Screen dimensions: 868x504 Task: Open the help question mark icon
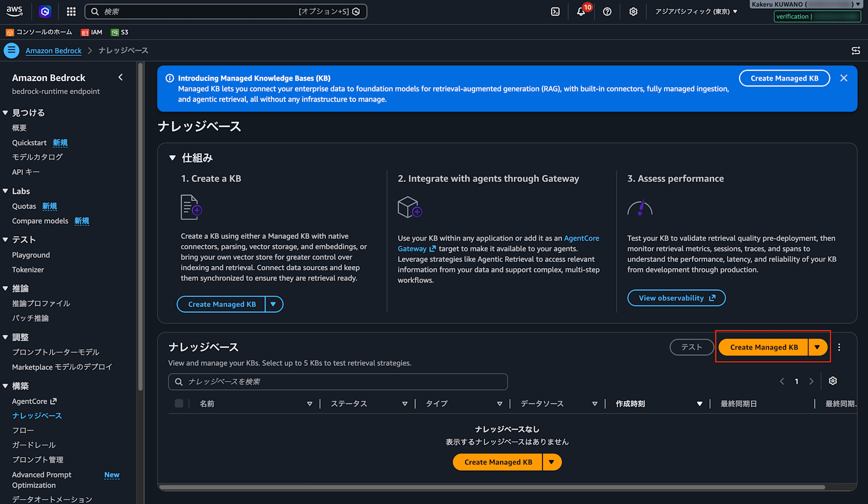pos(607,12)
